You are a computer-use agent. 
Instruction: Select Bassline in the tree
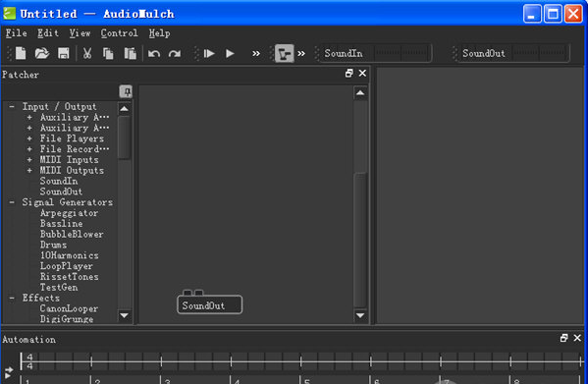(x=62, y=224)
